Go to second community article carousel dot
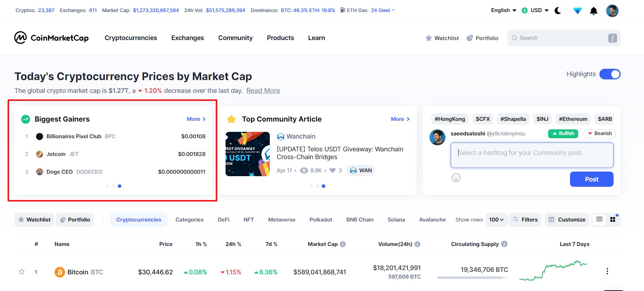Viewport: 644px width, 291px height. 317,186
